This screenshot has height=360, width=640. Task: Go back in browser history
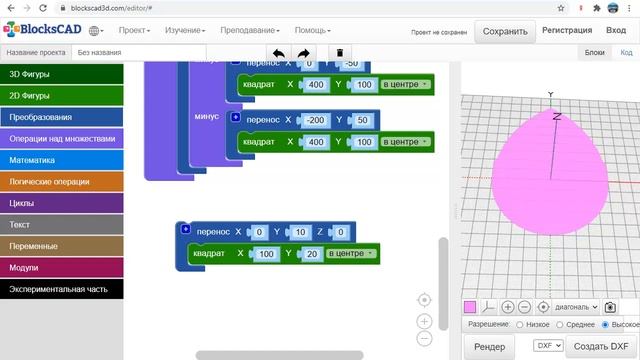(11, 8)
